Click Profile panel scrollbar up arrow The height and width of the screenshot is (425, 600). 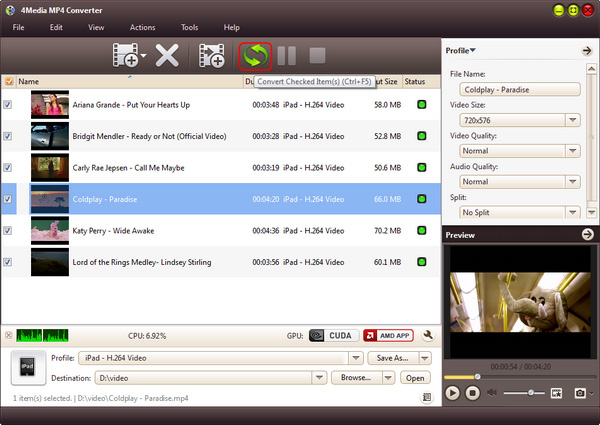[591, 68]
